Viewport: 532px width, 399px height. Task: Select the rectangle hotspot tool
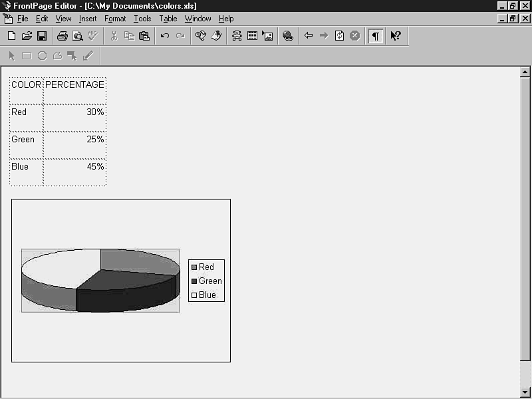27,56
